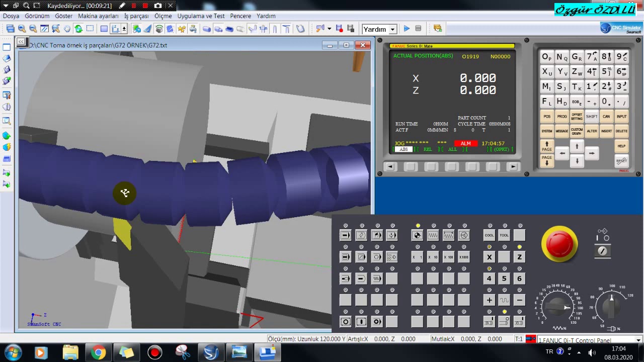This screenshot has width=644, height=362.
Task: Click the left cursor arrow key on keypad
Action: (x=562, y=153)
